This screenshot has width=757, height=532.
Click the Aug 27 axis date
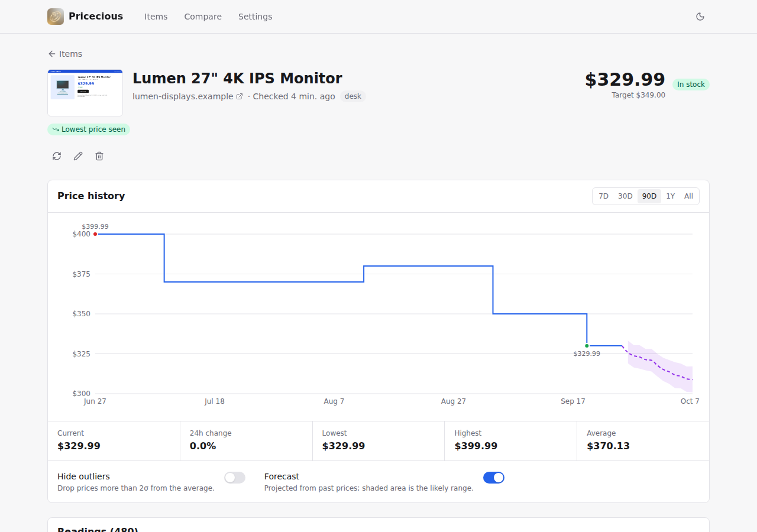(454, 401)
